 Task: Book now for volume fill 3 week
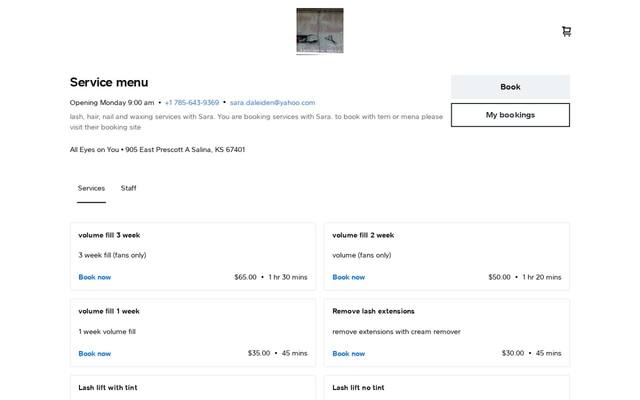95,277
